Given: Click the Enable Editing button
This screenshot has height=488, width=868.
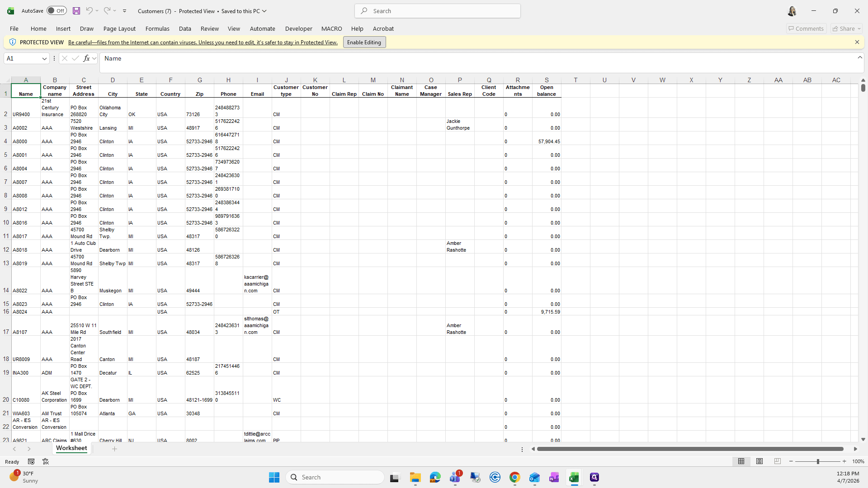Looking at the screenshot, I should (364, 42).
